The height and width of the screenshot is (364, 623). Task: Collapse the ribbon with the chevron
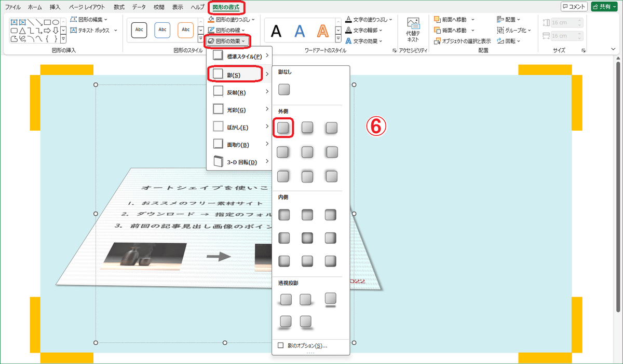613,49
